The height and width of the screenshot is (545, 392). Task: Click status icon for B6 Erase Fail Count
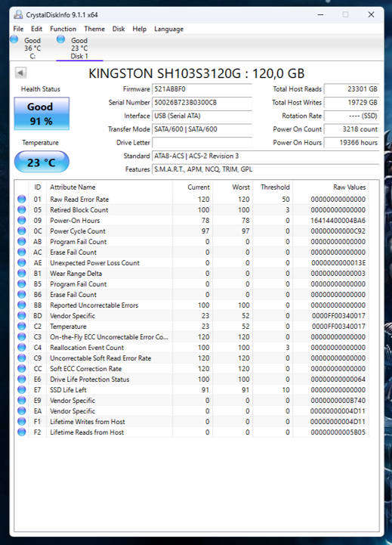pos(22,294)
